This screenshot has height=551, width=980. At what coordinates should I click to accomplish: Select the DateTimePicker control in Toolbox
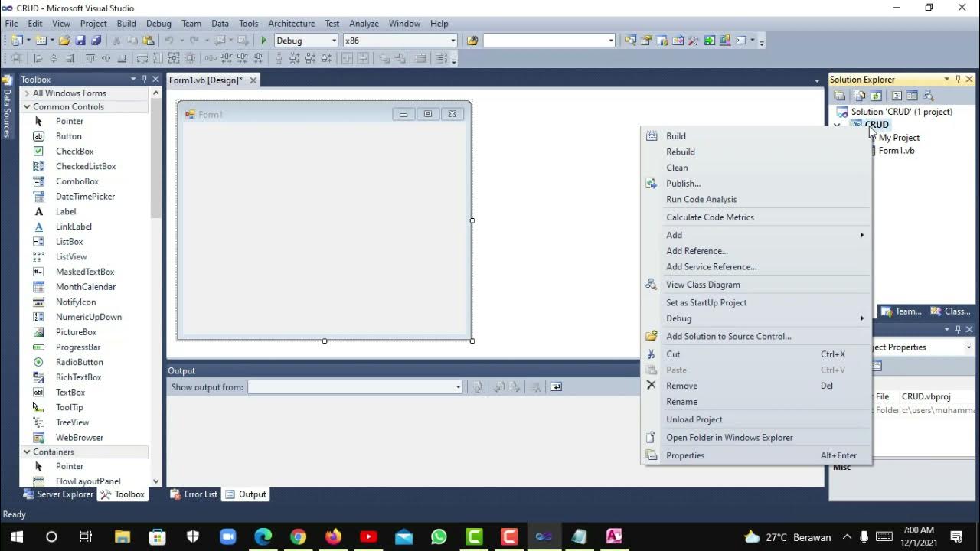click(84, 197)
